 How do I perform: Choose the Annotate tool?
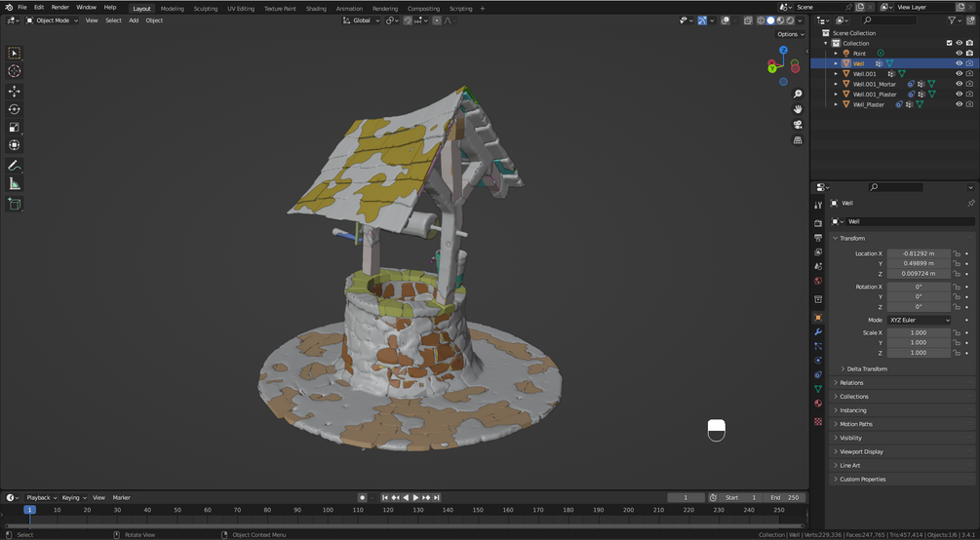point(14,166)
